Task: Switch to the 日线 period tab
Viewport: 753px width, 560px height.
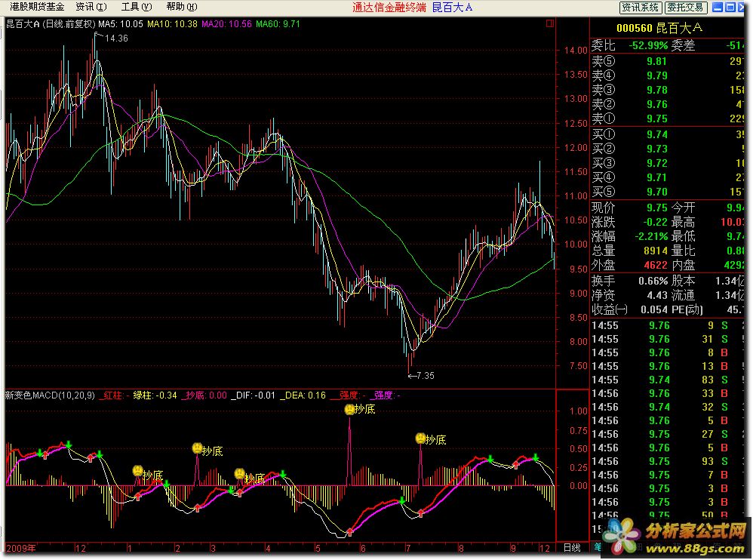Action: 572,547
